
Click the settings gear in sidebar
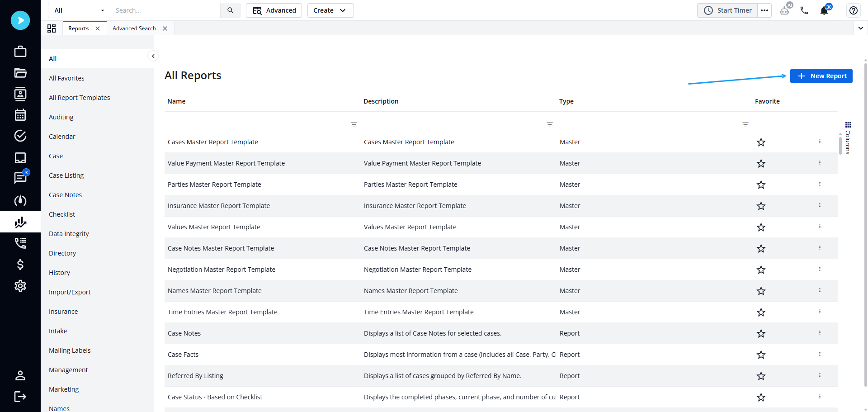tap(20, 286)
